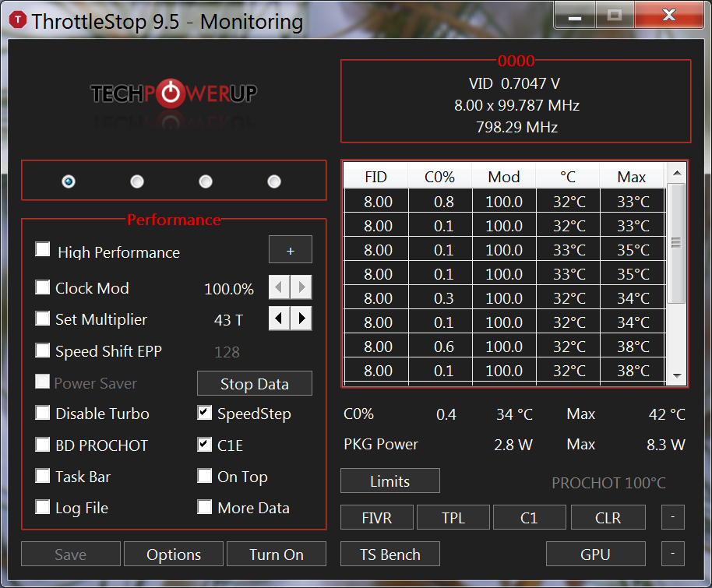This screenshot has height=588, width=712.
Task: Uncheck the SpeedStep checkbox
Action: pos(204,413)
